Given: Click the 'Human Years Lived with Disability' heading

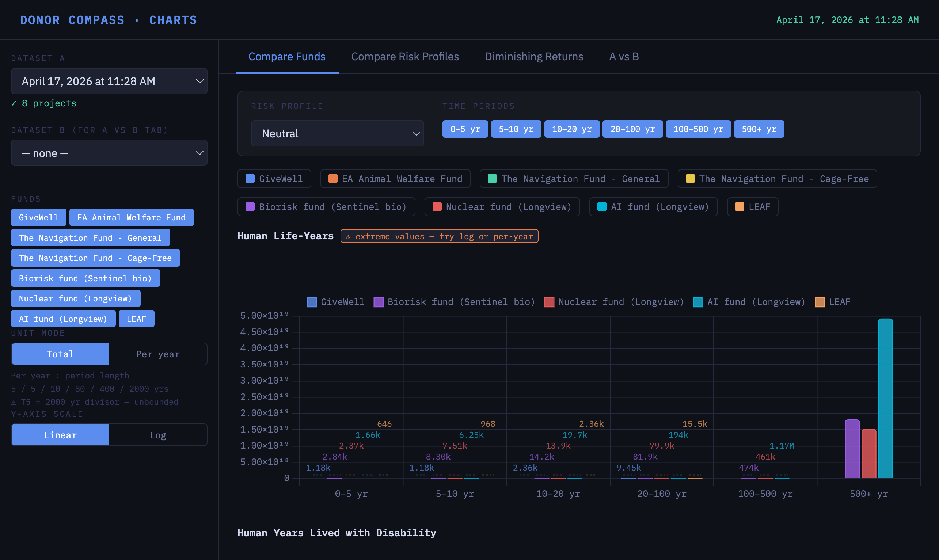Looking at the screenshot, I should coord(337,533).
